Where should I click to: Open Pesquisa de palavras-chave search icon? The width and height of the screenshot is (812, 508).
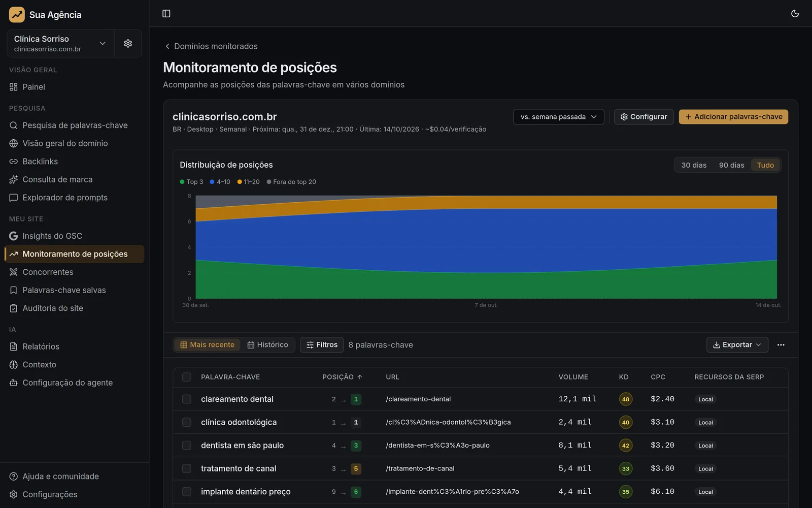tap(14, 125)
